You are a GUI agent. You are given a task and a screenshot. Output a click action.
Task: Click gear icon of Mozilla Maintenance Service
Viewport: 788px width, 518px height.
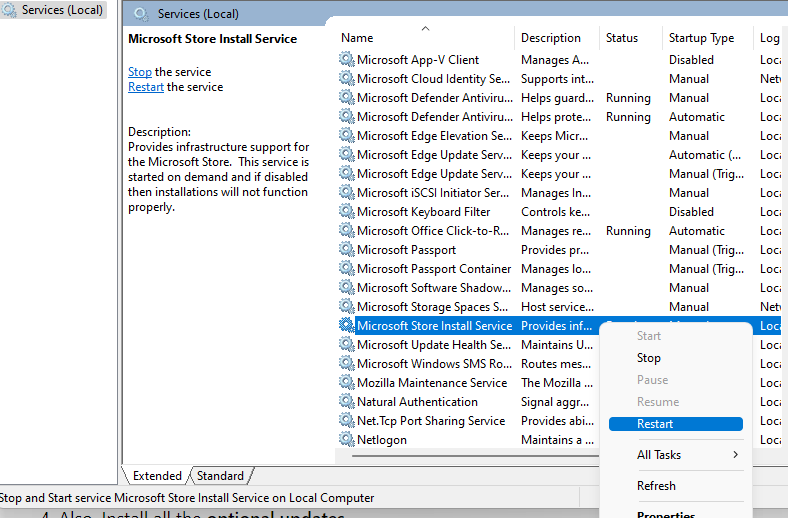(x=346, y=382)
